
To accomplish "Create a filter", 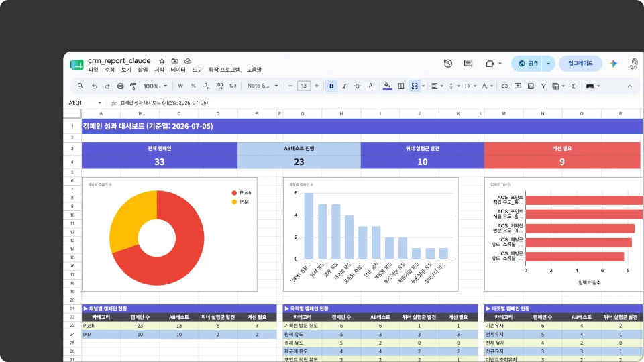I will (x=543, y=86).
